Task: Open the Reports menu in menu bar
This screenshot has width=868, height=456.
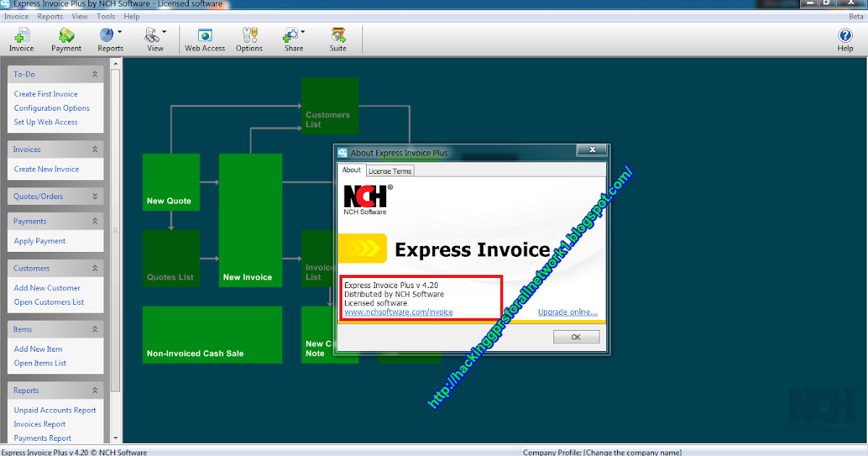Action: click(x=50, y=16)
